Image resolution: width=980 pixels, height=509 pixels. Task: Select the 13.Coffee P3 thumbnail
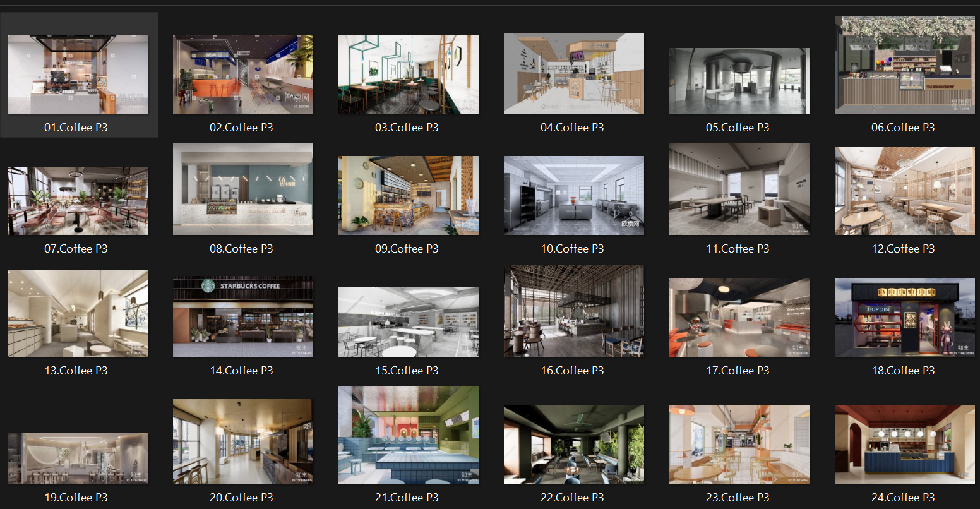coord(78,313)
